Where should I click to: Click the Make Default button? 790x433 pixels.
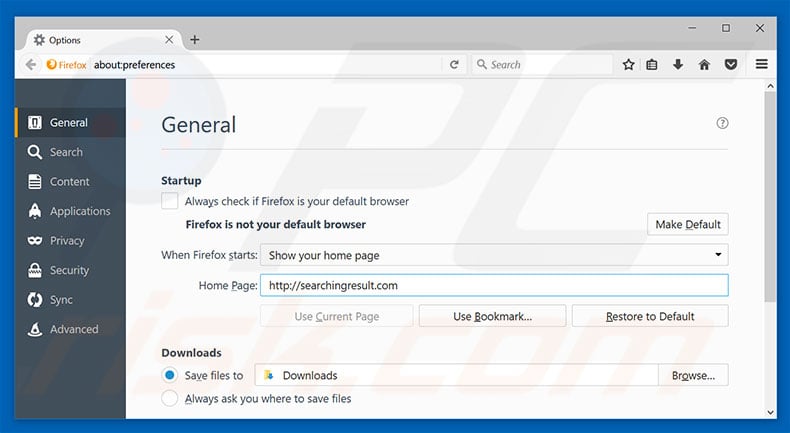click(688, 224)
